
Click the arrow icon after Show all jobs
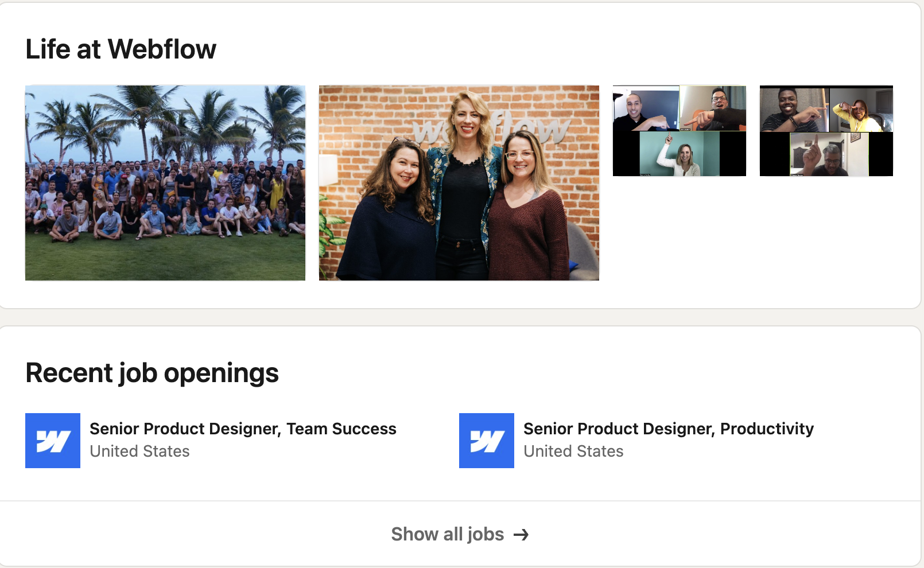pyautogui.click(x=521, y=535)
